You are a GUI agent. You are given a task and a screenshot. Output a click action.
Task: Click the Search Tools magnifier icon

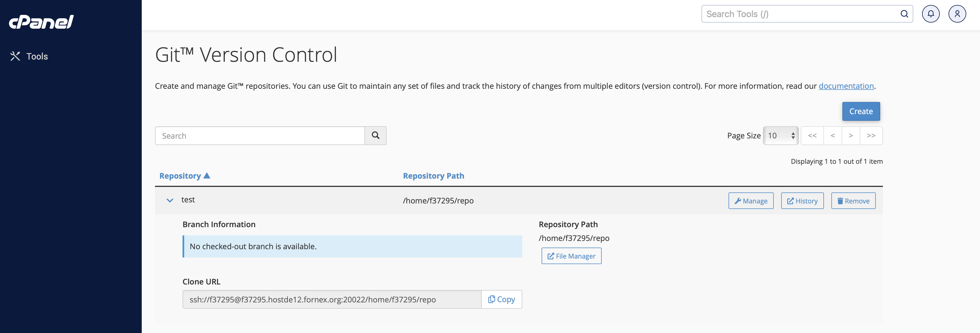tap(904, 14)
